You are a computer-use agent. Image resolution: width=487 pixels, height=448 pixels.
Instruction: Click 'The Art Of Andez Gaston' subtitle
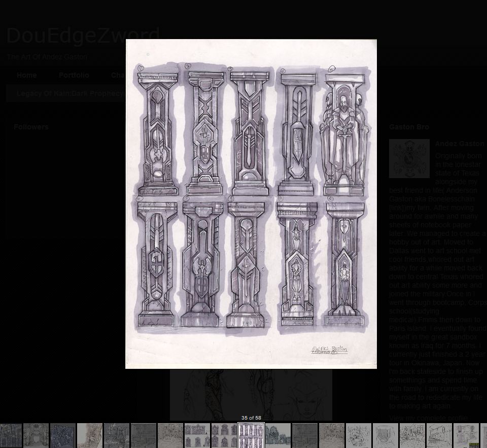click(47, 57)
